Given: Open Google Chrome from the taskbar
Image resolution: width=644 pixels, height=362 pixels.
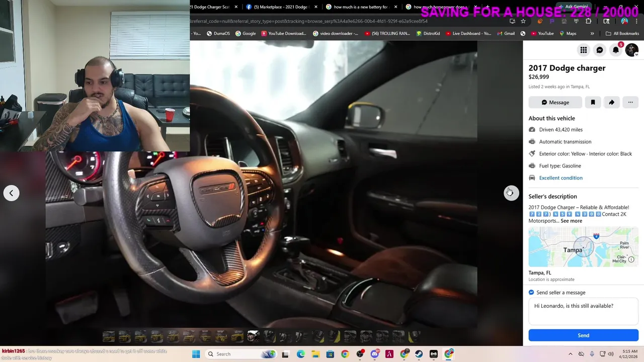Looking at the screenshot, I should (x=345, y=354).
